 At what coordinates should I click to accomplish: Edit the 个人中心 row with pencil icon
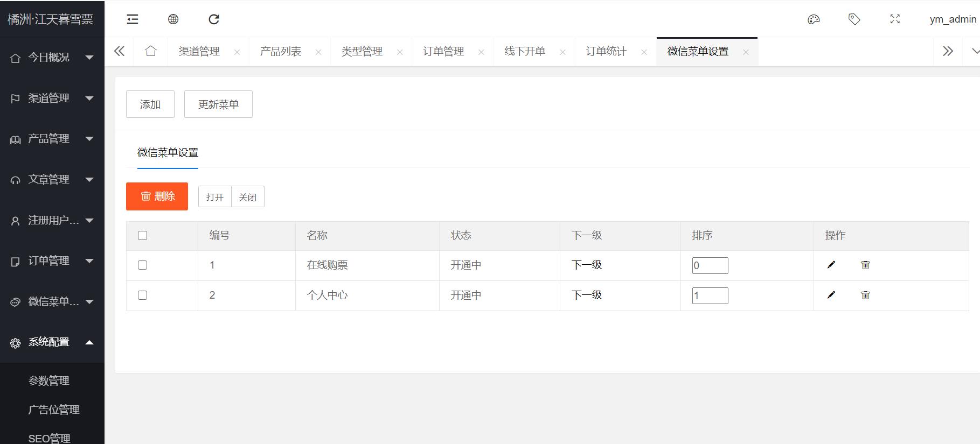tap(831, 295)
